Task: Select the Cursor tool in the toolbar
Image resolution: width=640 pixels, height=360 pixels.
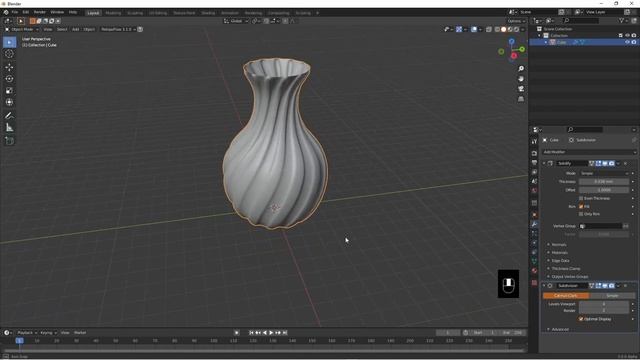Action: (9, 54)
